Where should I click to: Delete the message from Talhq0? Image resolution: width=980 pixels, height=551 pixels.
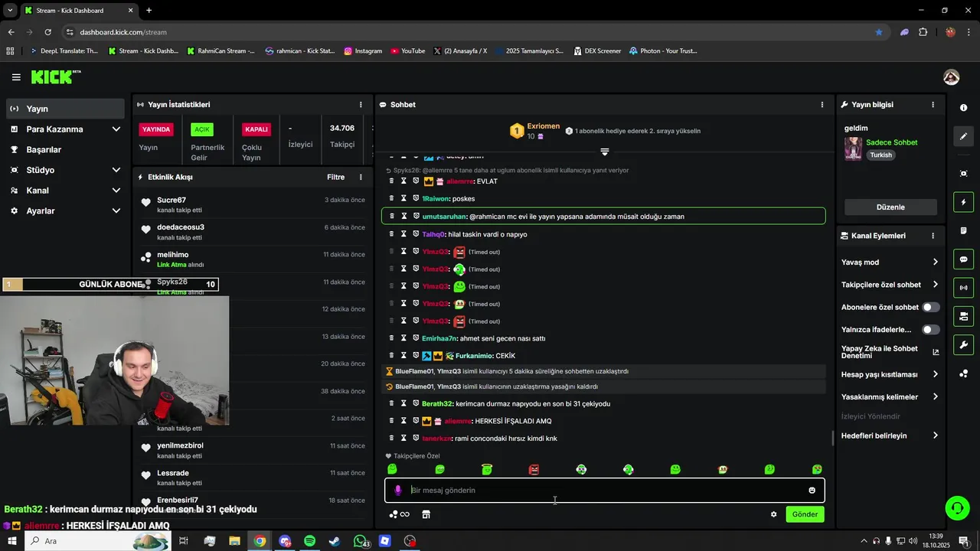pyautogui.click(x=392, y=234)
